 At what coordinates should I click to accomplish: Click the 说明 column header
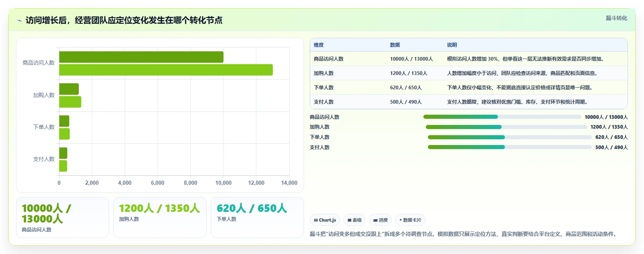pos(452,45)
